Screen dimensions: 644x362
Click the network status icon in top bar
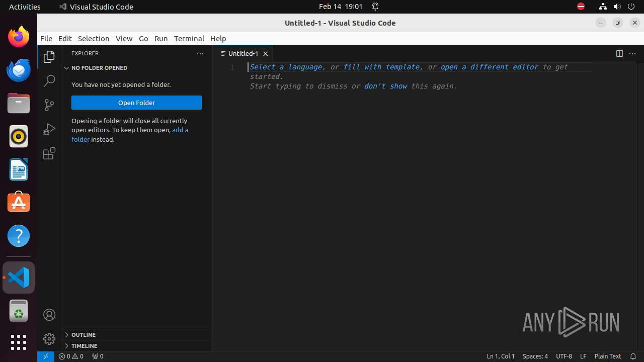click(x=603, y=7)
